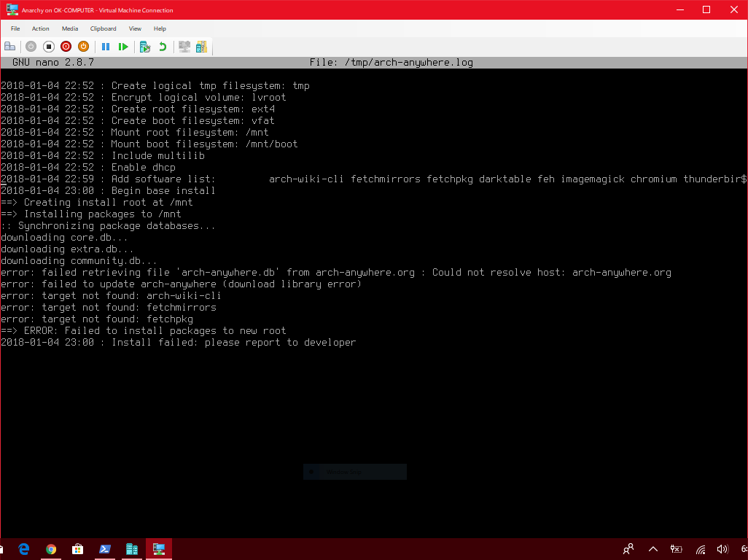Open Microsoft Edge from the taskbar

point(24,549)
